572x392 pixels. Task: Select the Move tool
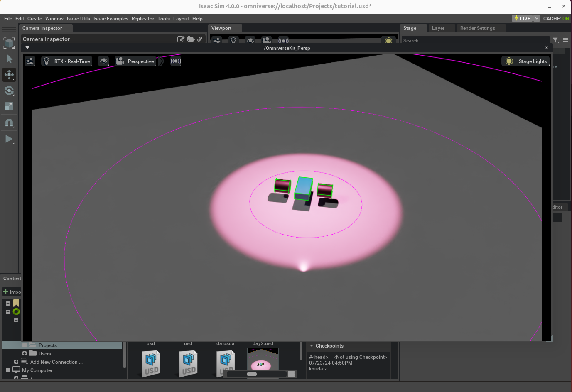9,75
